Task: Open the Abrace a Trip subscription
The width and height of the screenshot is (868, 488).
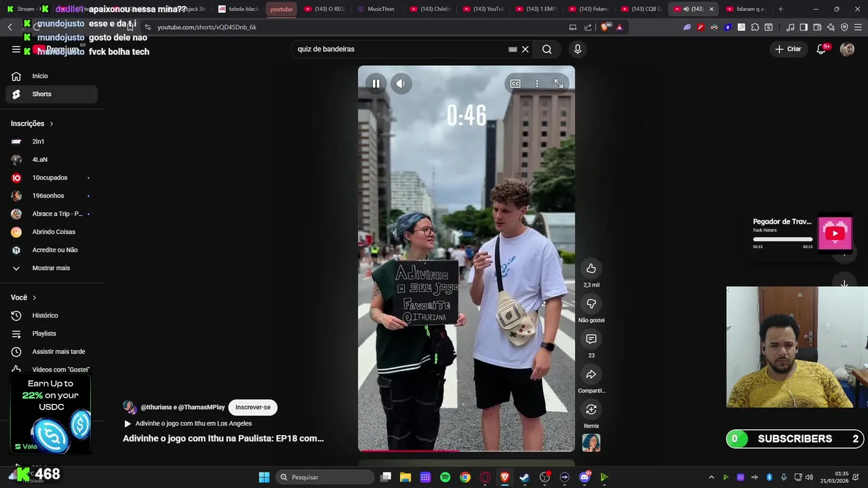Action: [x=52, y=213]
